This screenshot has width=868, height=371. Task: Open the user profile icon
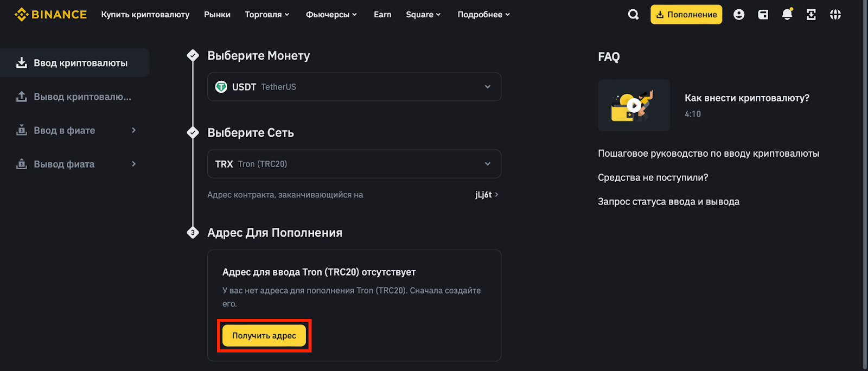point(739,15)
